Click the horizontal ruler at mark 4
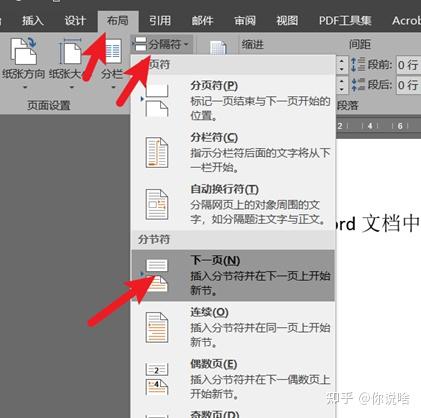421x418 pixels. pyautogui.click(x=370, y=126)
